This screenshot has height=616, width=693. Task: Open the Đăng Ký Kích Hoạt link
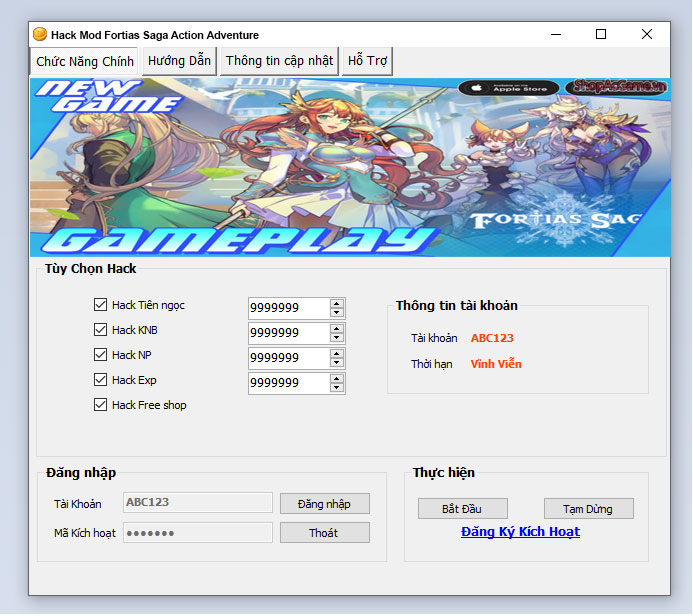click(x=520, y=532)
